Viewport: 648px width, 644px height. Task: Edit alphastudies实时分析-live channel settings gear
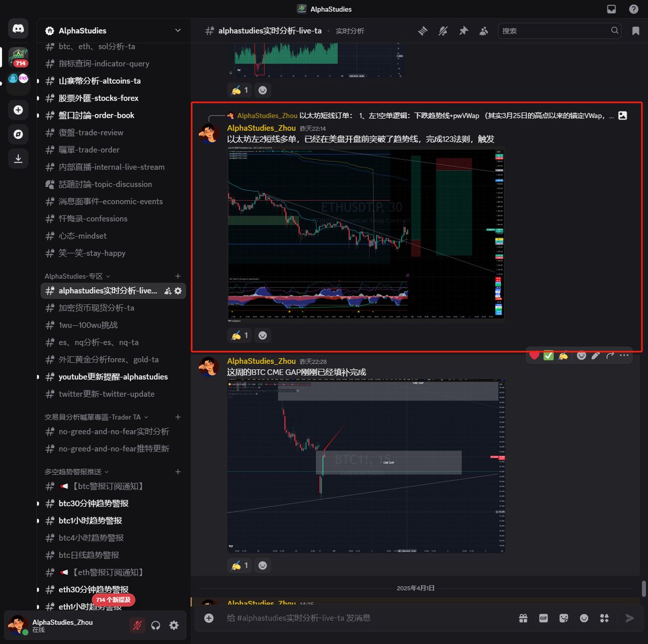pyautogui.click(x=178, y=291)
